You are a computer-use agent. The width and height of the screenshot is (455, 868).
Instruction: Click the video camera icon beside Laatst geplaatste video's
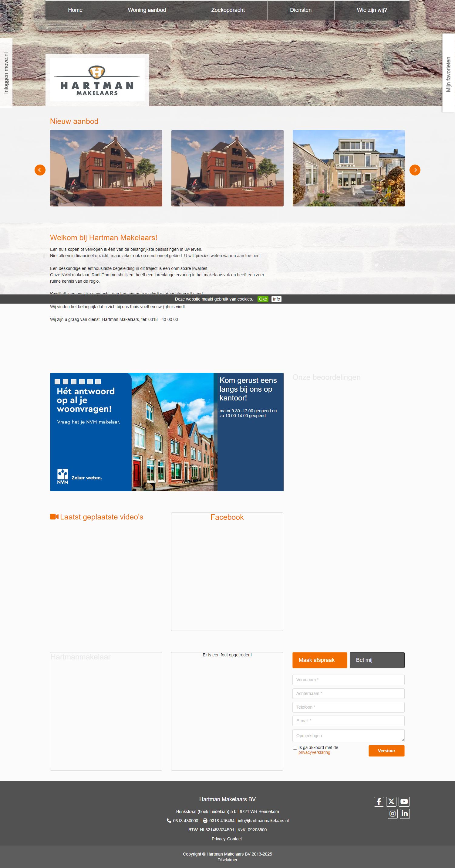[54, 516]
